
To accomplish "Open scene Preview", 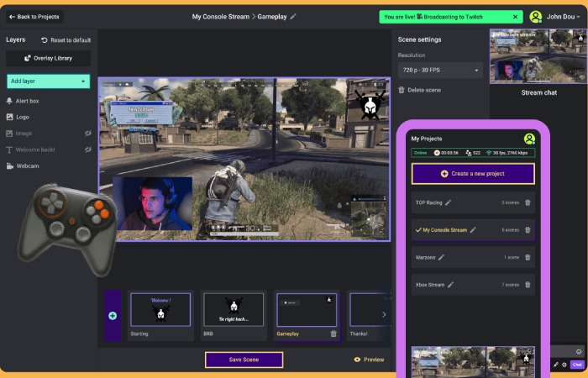I will click(370, 360).
